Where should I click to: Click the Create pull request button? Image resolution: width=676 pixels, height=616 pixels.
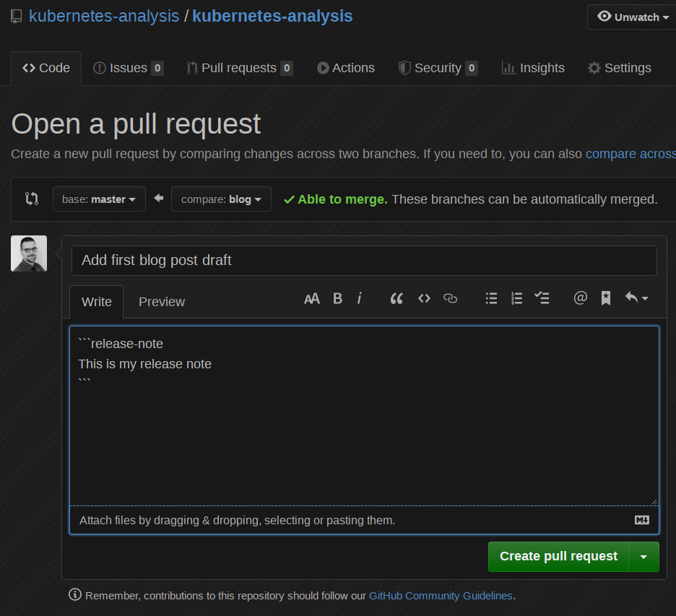pos(558,557)
